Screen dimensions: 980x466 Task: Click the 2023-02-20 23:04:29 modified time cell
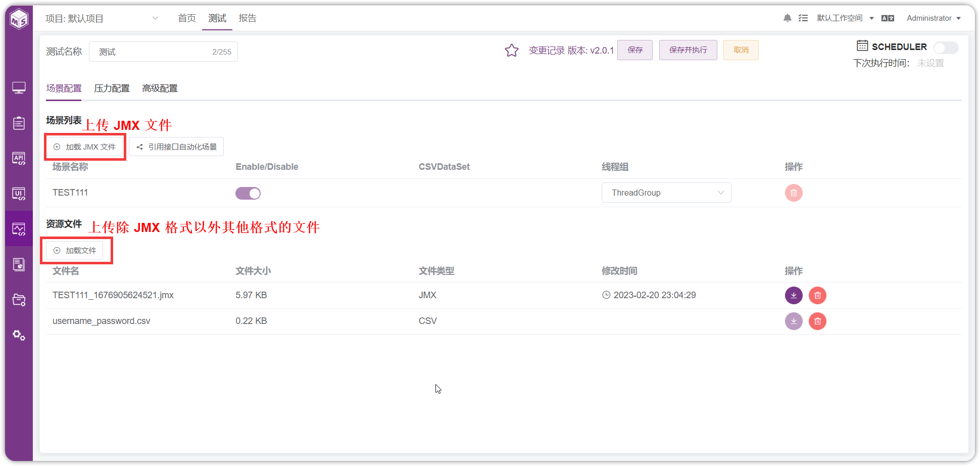tap(649, 295)
